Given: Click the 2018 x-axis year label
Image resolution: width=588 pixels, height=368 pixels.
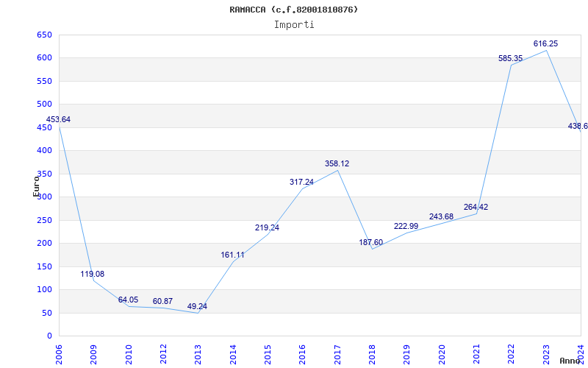Looking at the screenshot, I should pos(372,355).
